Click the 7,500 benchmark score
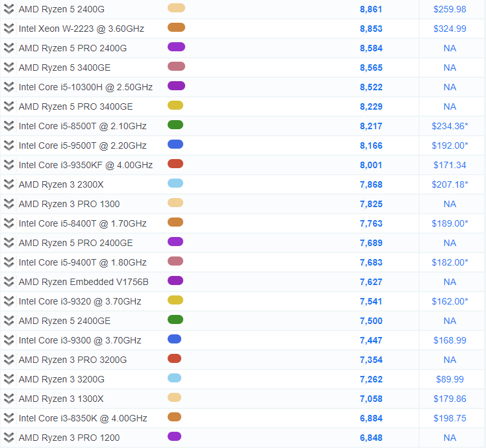 point(371,321)
